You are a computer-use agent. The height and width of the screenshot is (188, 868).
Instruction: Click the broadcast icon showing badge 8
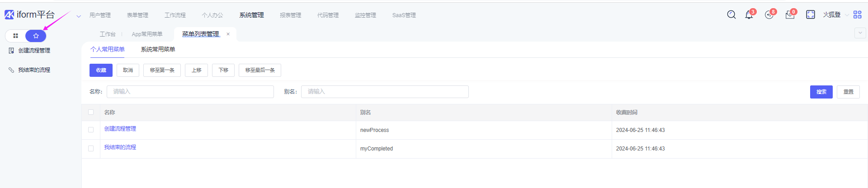coord(769,15)
